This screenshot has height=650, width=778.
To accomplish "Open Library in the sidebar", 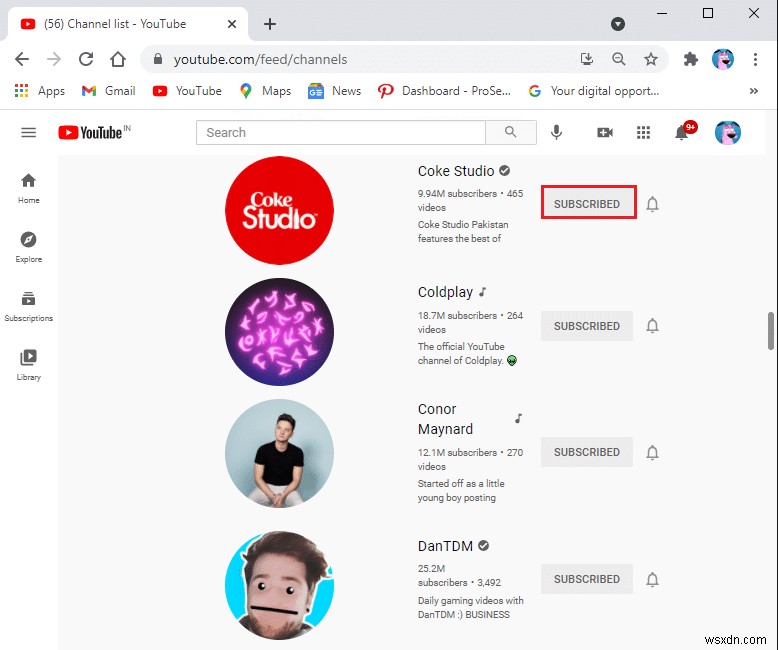I will [29, 365].
